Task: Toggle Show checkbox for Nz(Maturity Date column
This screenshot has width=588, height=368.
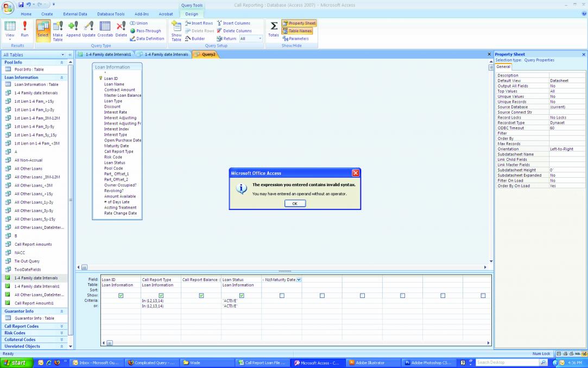Action: (282, 296)
